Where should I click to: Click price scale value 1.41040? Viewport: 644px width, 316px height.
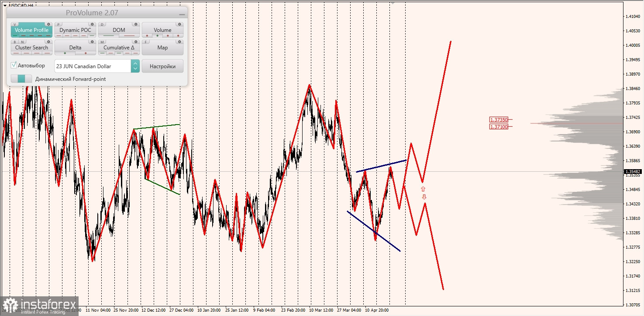633,17
